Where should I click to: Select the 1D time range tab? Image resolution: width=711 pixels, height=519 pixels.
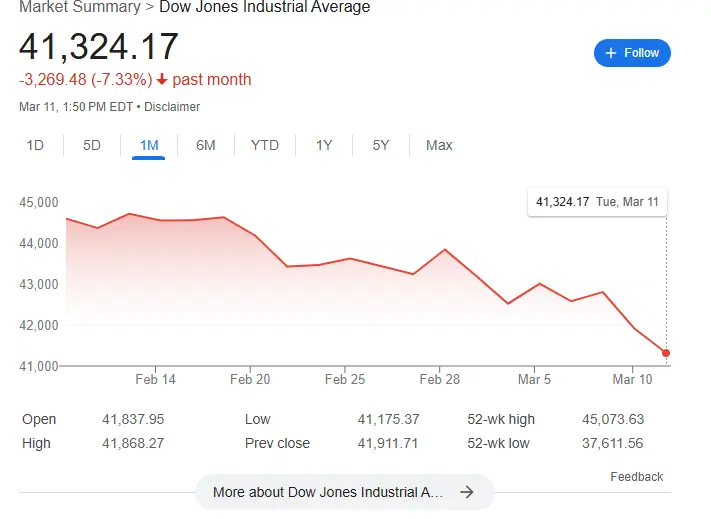coord(35,145)
